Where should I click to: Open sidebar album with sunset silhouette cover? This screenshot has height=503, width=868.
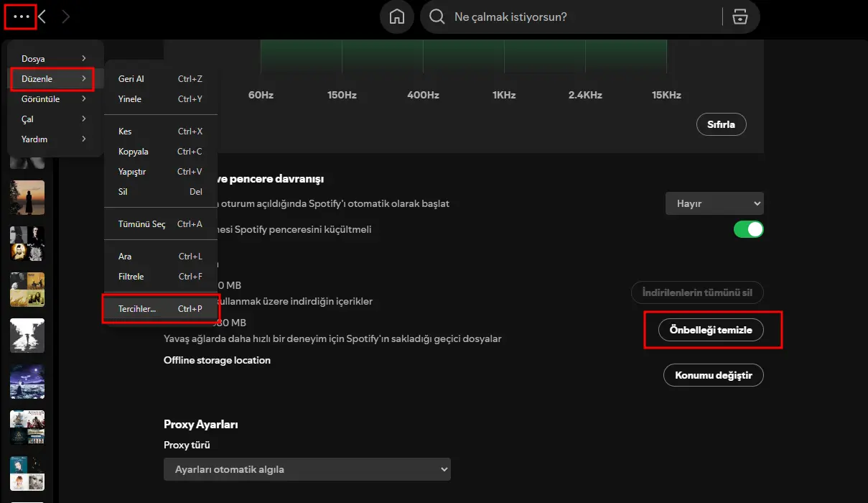tap(27, 198)
